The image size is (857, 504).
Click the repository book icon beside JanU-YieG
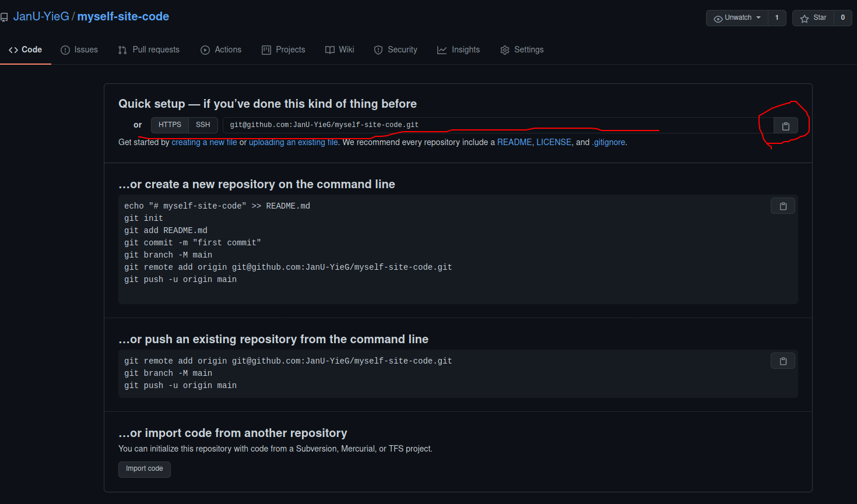click(x=5, y=16)
